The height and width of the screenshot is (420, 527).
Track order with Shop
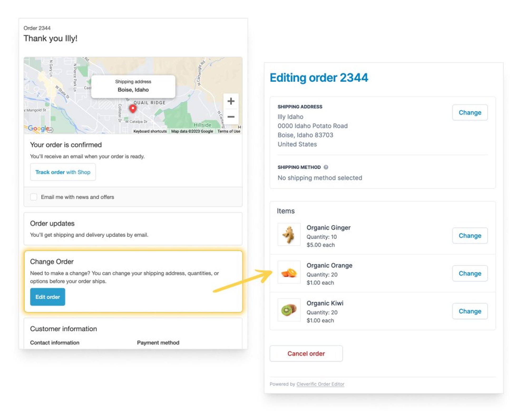coord(63,172)
